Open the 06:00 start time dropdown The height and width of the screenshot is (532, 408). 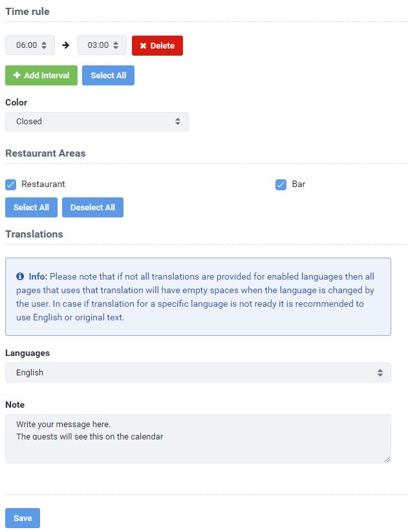[30, 45]
